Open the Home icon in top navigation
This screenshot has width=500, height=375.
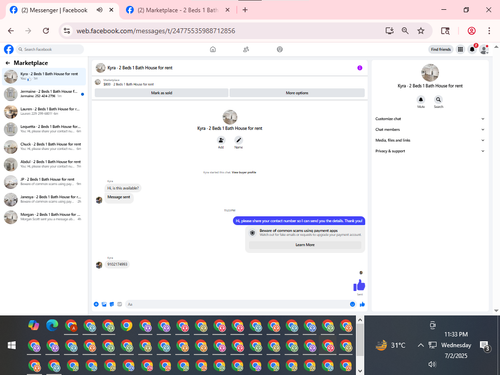point(213,49)
